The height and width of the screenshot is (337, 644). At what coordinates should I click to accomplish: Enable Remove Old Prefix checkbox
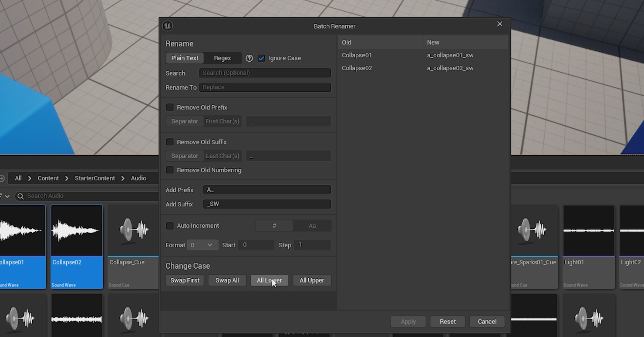pos(170,107)
